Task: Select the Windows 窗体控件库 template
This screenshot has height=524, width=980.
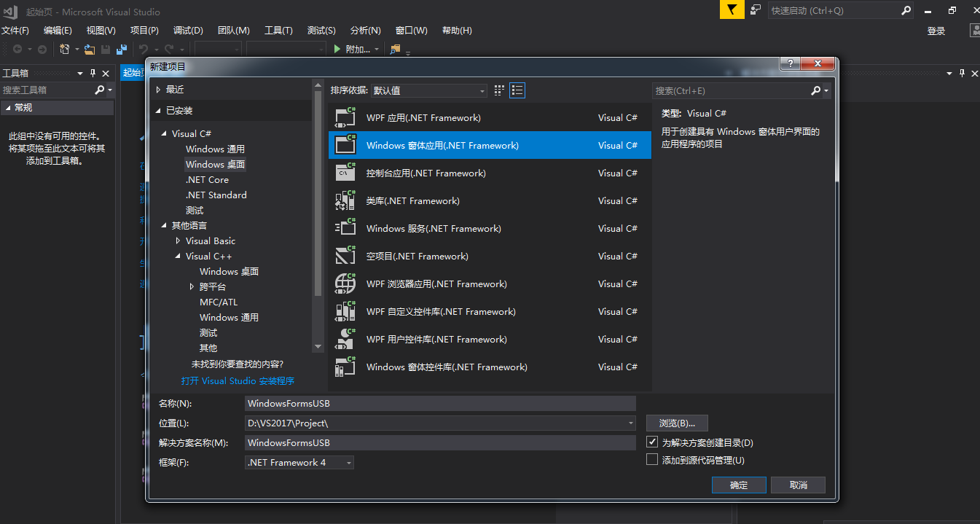Action: point(490,367)
